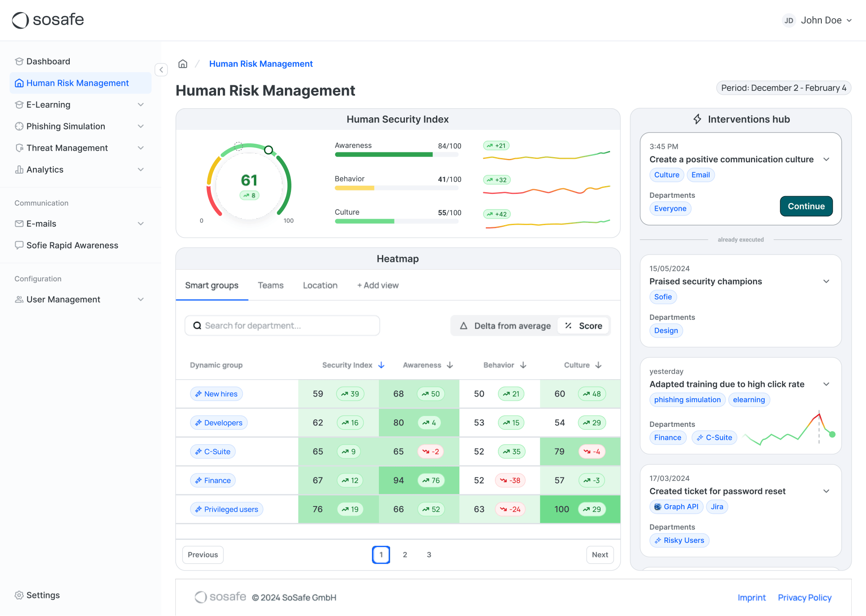Expand the Threat Management sidebar menu
Viewport: 866px width, 616px height.
[x=141, y=148]
